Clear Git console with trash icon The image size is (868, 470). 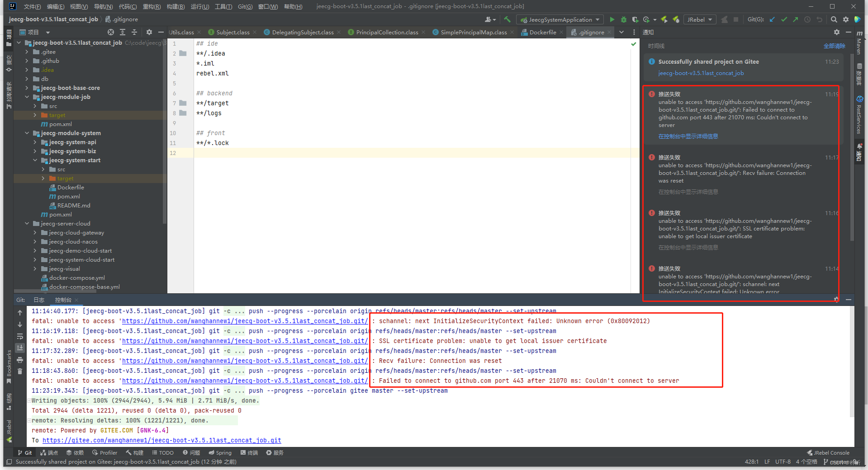[x=20, y=371]
